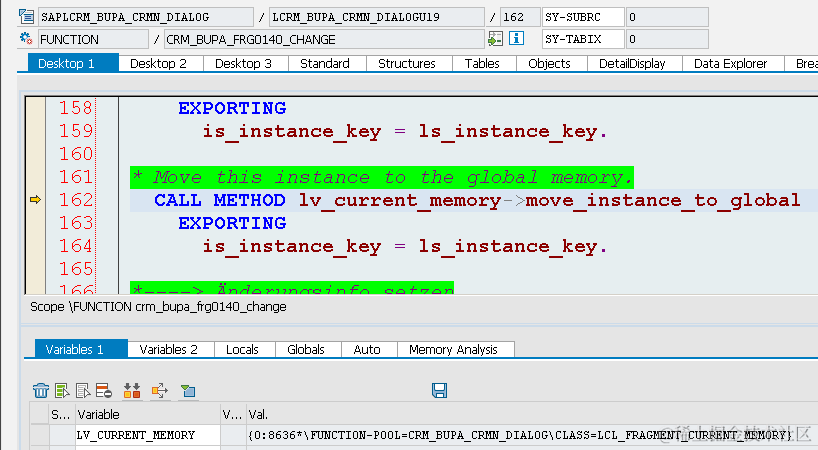
Task: Click the FUNCTION event type field
Action: coord(93,39)
